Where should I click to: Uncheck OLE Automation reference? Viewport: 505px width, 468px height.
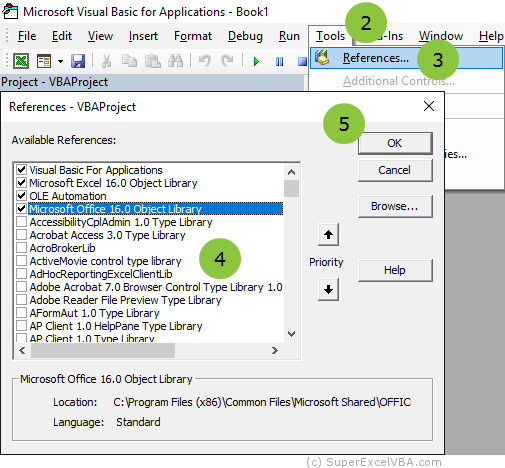coord(21,196)
